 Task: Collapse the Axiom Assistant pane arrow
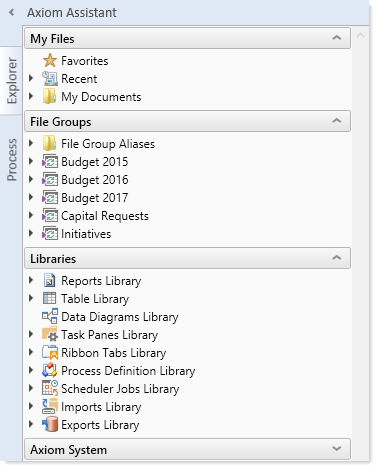tap(11, 12)
